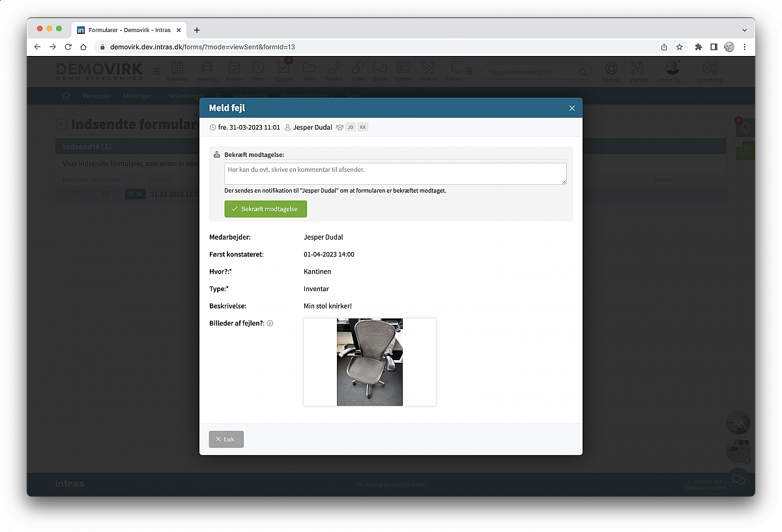Close the Formularer - Demovirk browser tab
The width and height of the screenshot is (782, 532).
point(179,30)
